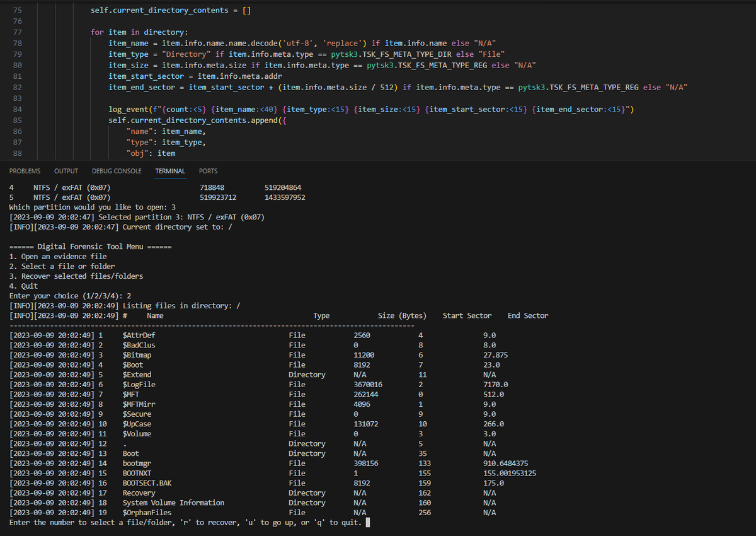Click line number 84 in the gutter
The image size is (756, 536).
point(17,109)
